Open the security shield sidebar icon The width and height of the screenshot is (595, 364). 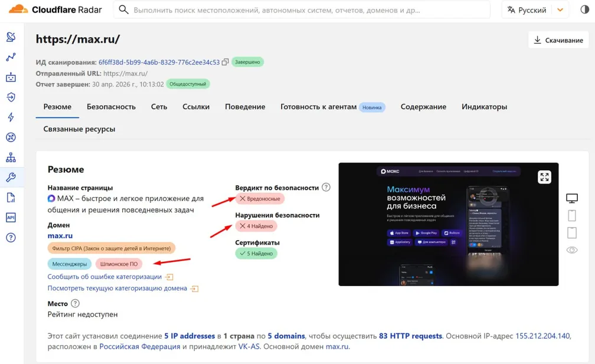(x=11, y=97)
